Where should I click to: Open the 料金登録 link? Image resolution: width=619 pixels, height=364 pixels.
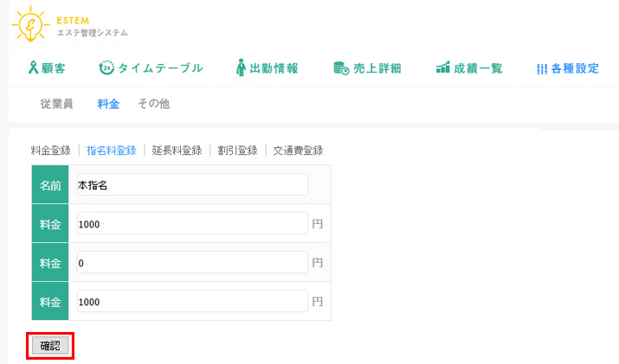click(x=50, y=150)
